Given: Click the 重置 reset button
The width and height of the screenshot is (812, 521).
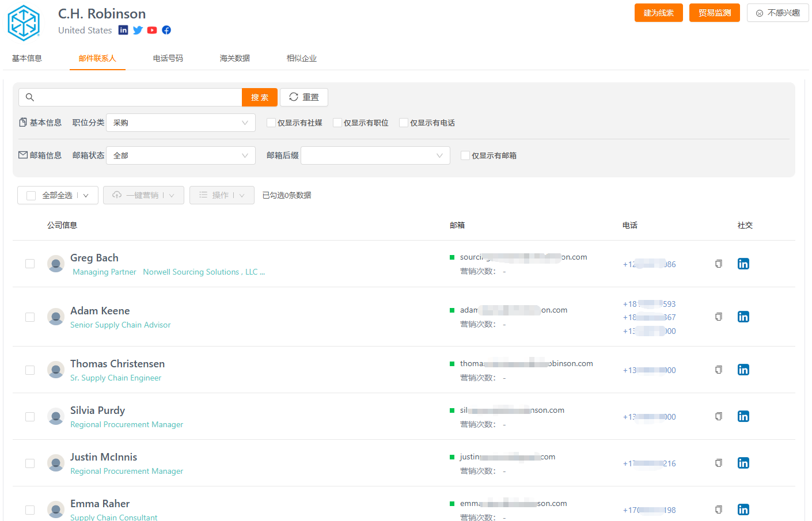Looking at the screenshot, I should pos(304,97).
